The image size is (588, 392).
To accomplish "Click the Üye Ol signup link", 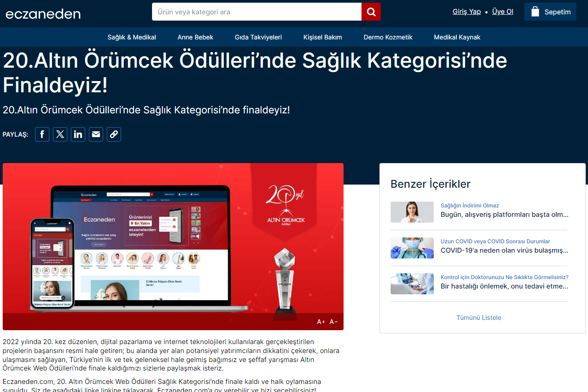I will (x=502, y=12).
